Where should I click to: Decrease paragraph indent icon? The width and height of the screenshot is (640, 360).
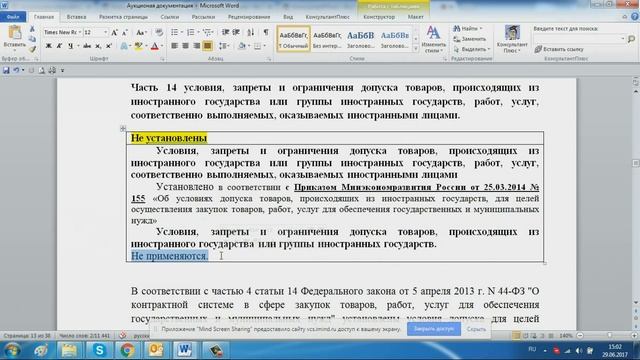click(x=225, y=32)
